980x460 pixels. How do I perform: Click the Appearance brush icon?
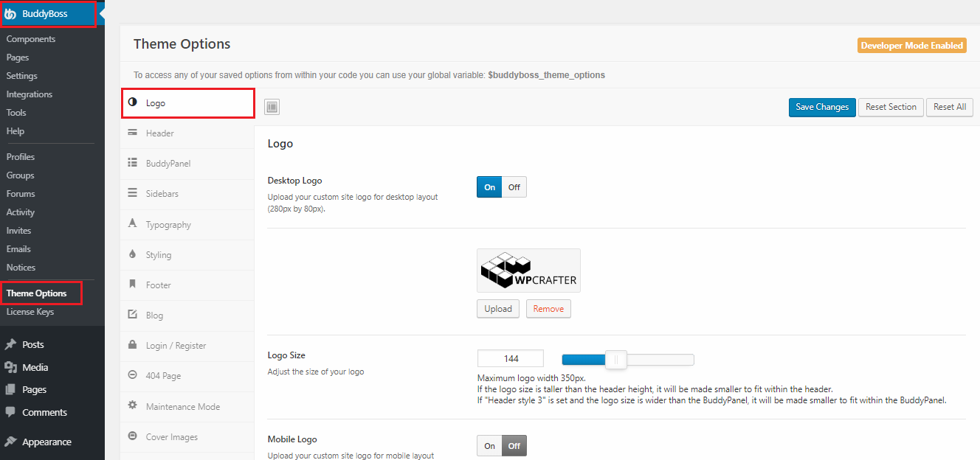pyautogui.click(x=10, y=442)
